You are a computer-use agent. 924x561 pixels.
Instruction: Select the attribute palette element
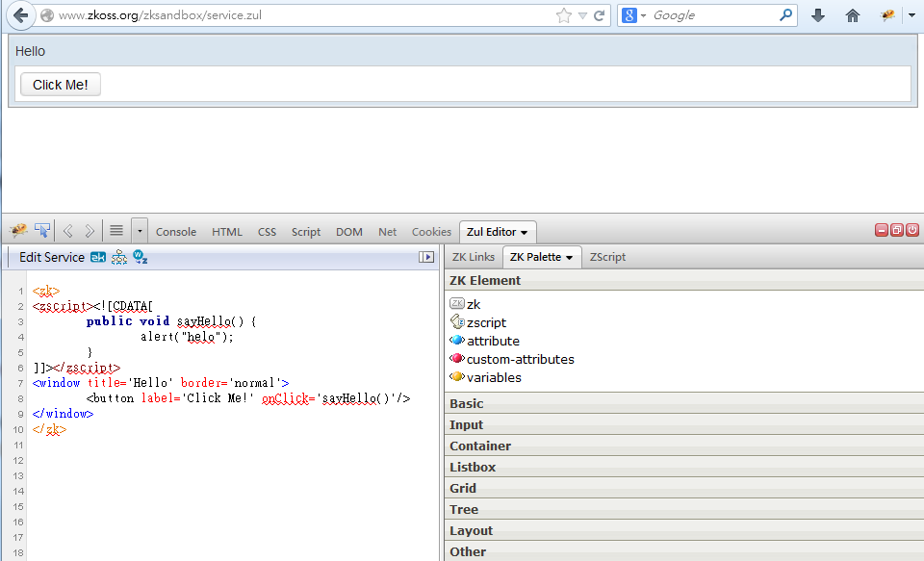coord(484,341)
